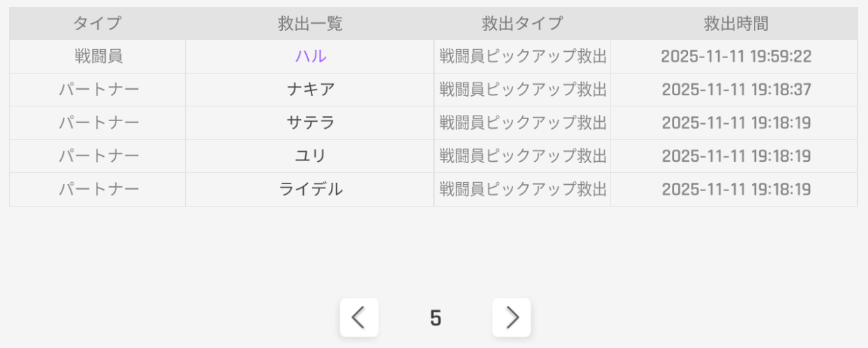Viewport: 868px width, 348px height.
Task: Click パートナー type in ライデル row
Action: pos(98,189)
